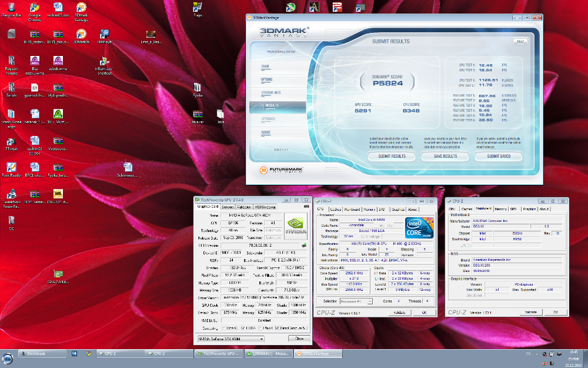Switch to the Validation tab in GPU-Z
The width and height of the screenshot is (588, 368).
click(244, 207)
